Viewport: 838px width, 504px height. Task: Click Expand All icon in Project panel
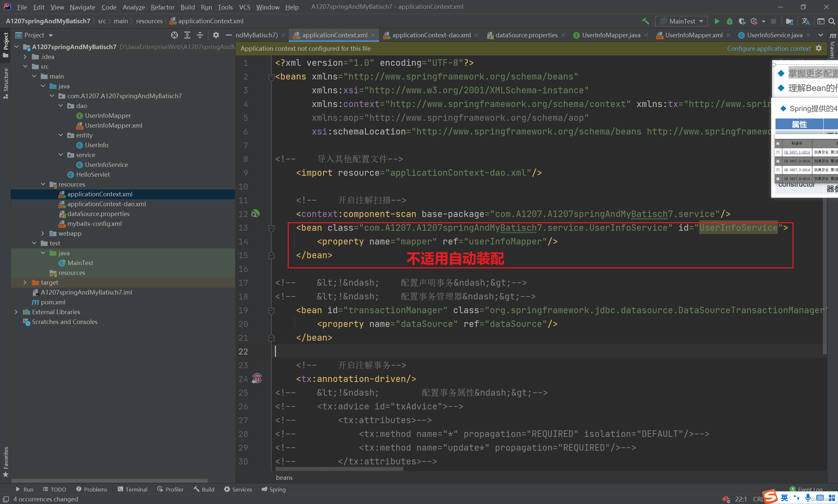[187, 35]
